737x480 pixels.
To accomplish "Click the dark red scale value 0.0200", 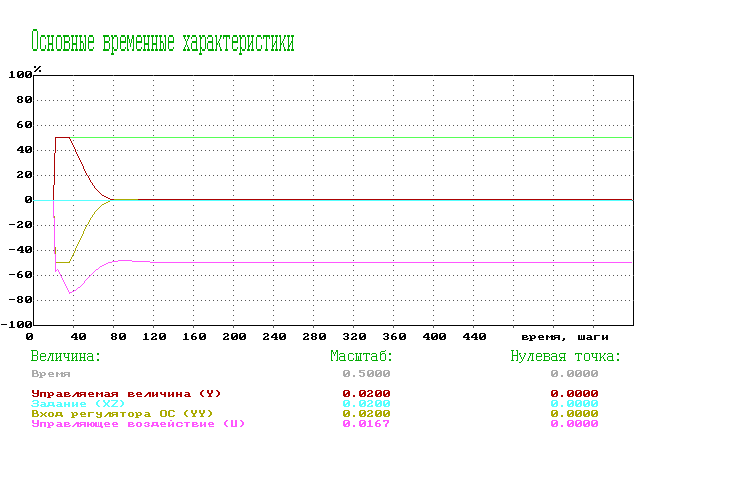I will coord(366,393).
